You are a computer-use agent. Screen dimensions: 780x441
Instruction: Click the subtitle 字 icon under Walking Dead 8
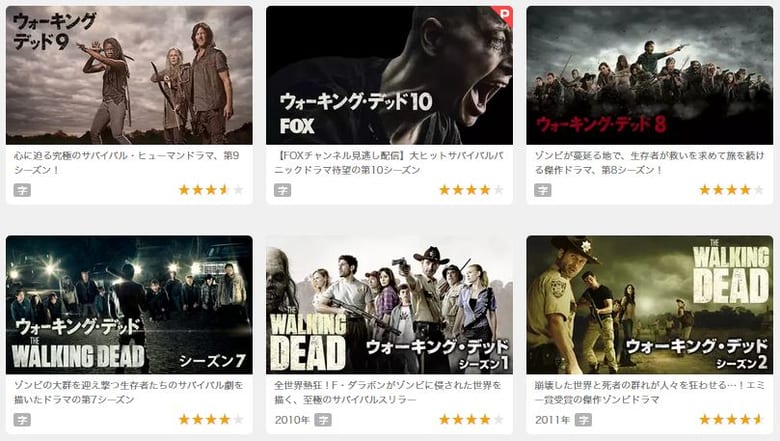pos(543,190)
